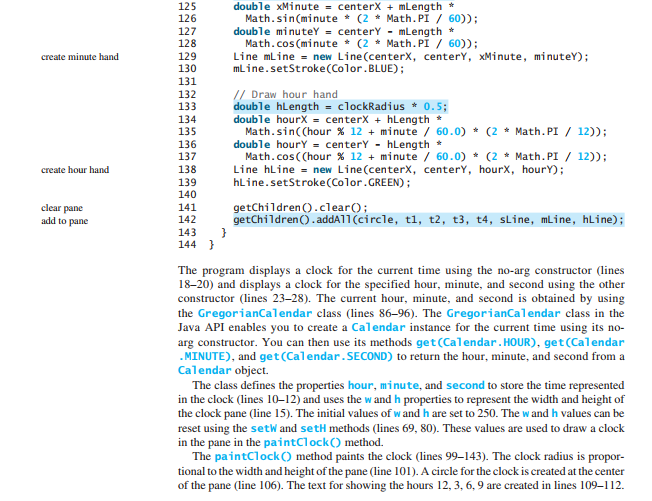Click line number 142
Screen dimensions: 652x501
(187, 220)
